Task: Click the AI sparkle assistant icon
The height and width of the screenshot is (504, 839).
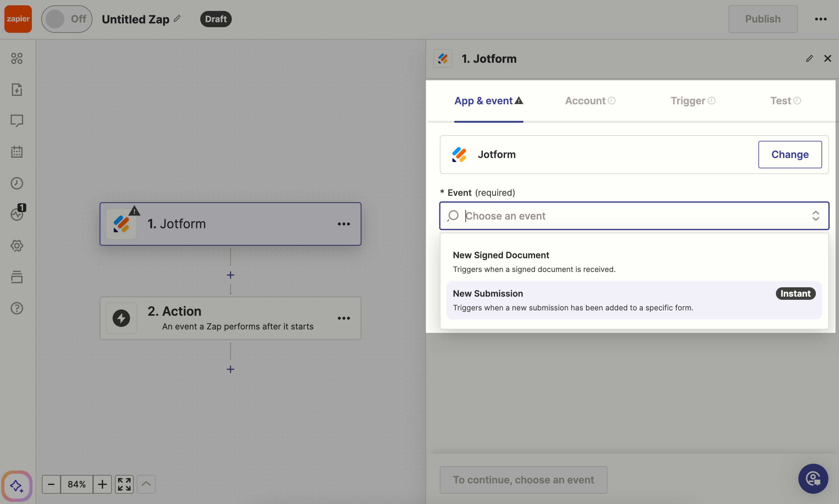Action: click(17, 486)
